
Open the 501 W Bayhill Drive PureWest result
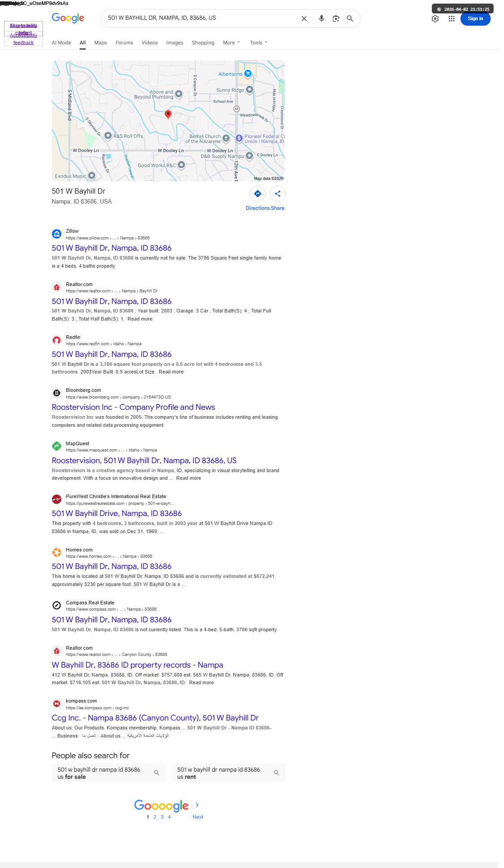[117, 513]
